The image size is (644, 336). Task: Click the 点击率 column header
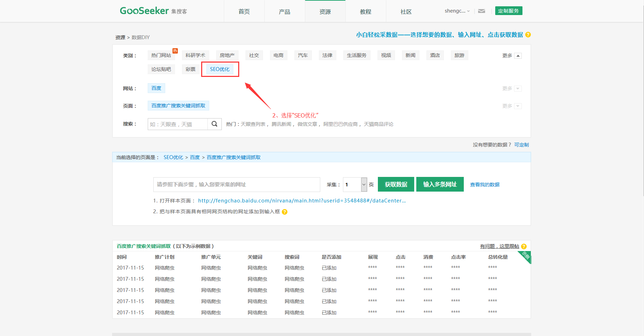pyautogui.click(x=459, y=257)
